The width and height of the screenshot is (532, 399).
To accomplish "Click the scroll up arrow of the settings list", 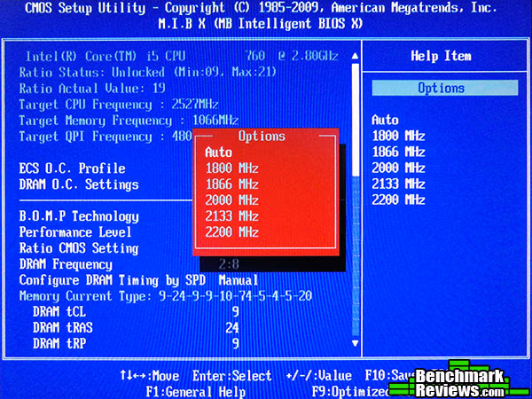I will [355, 55].
